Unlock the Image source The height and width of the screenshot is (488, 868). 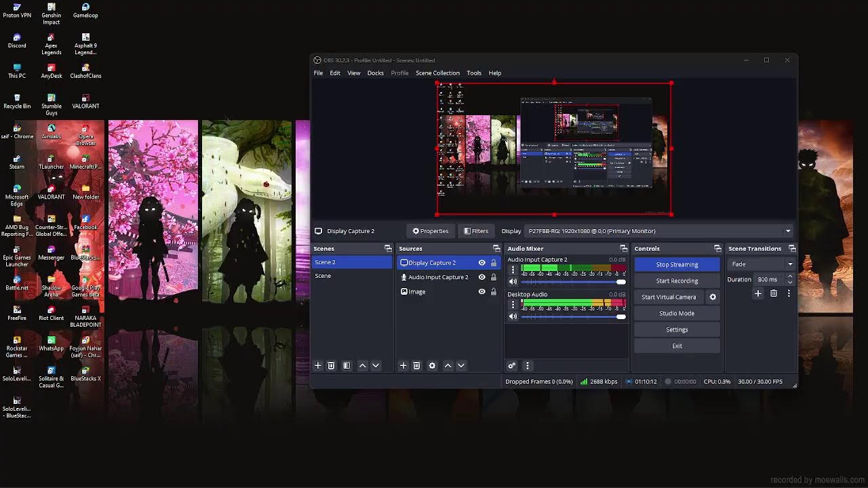click(493, 291)
